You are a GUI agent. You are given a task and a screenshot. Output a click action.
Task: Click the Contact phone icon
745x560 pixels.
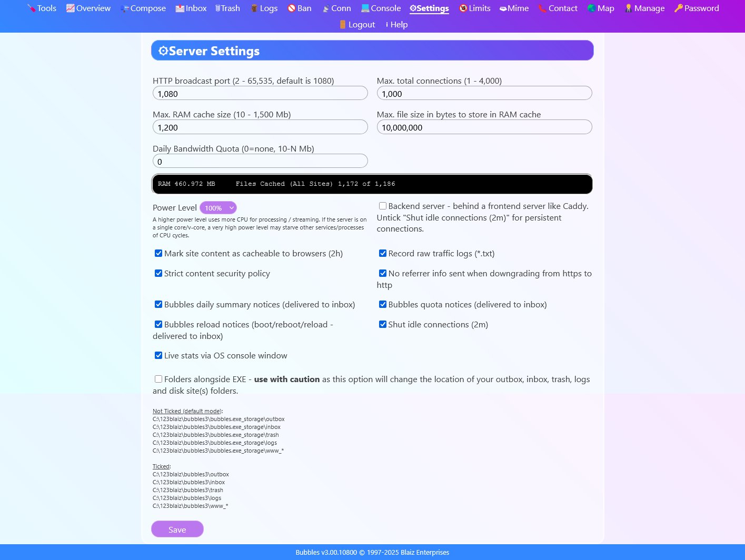tap(542, 8)
